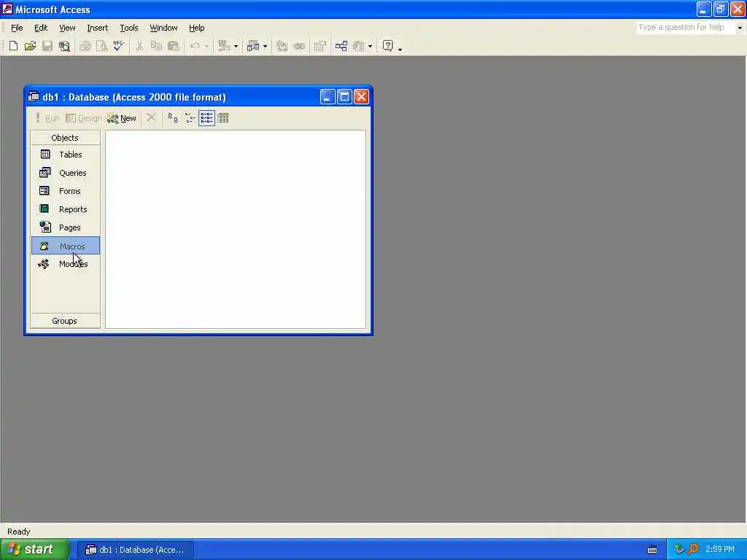This screenshot has height=560, width=747.
Task: Click the 'Type a question for help' field
Action: [686, 28]
